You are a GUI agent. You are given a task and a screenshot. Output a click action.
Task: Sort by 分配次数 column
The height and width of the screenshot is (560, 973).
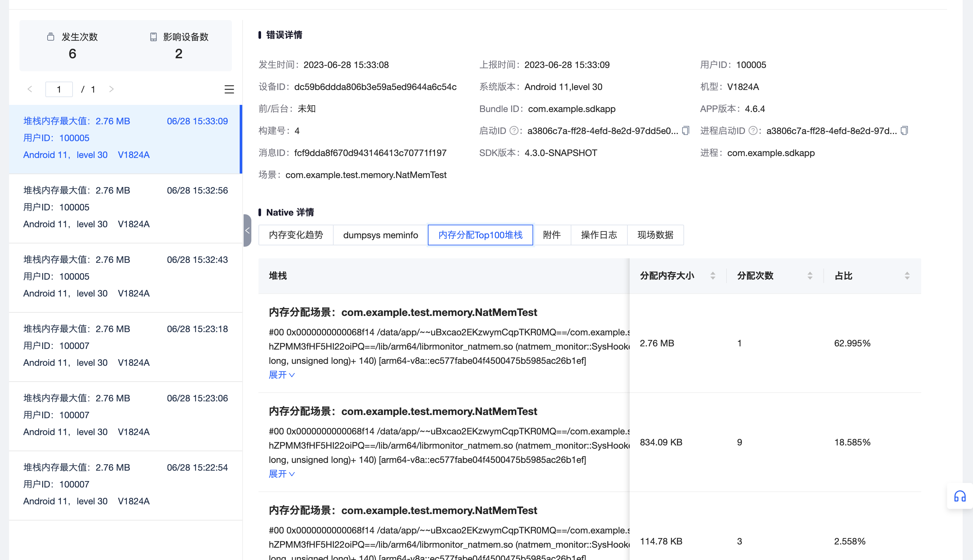810,276
